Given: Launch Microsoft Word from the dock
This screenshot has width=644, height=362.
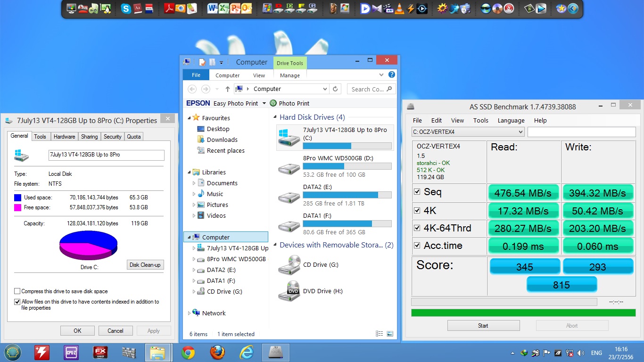Looking at the screenshot, I should 213,8.
